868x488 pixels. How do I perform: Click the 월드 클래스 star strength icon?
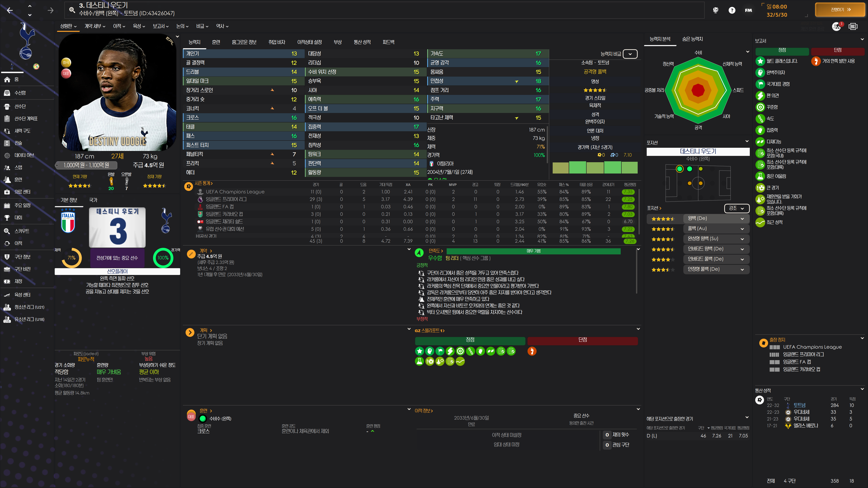coord(760,61)
